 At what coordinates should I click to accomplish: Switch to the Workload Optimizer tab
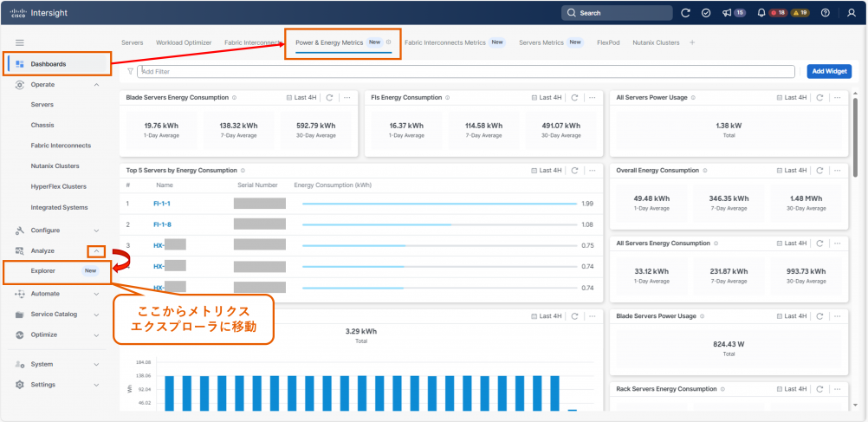[184, 42]
